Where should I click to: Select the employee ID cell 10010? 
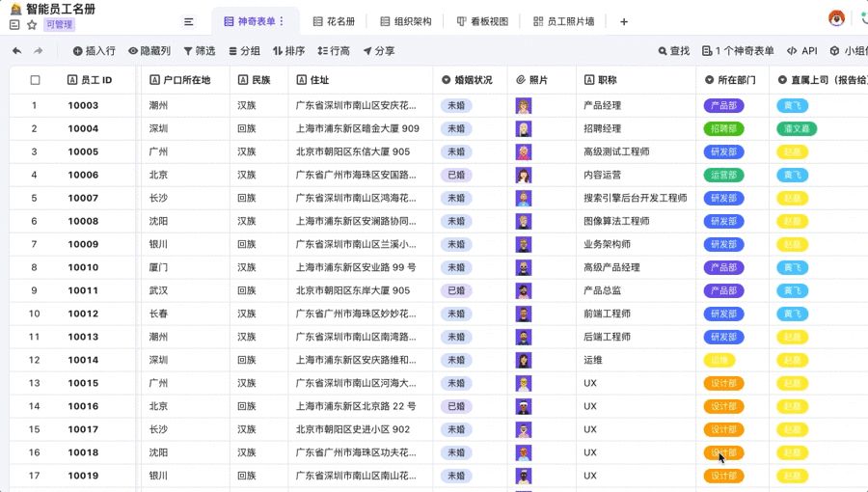point(83,268)
